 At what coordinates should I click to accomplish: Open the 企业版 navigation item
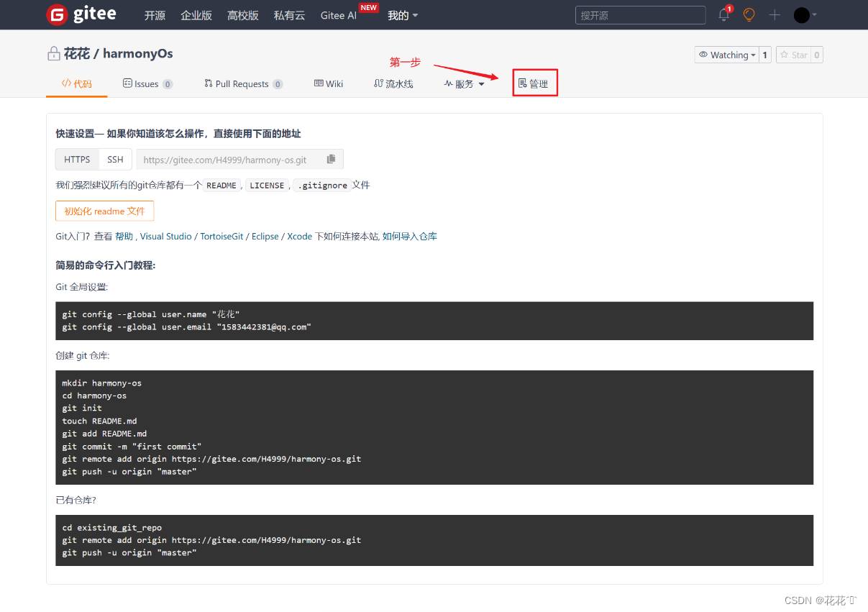196,15
